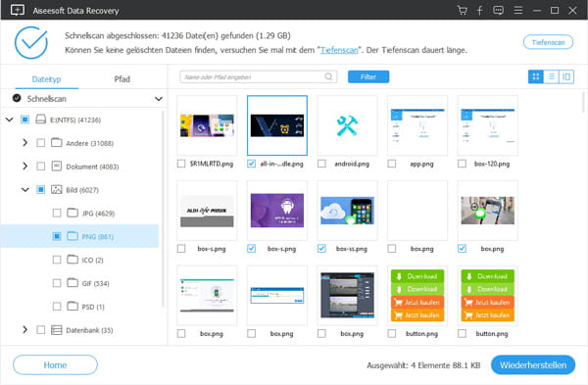Expand the Andere (31088) tree node

[x=25, y=143]
